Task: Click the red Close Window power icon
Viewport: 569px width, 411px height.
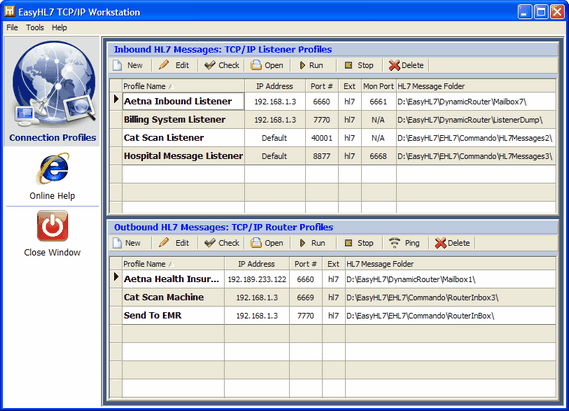Action: click(53, 226)
